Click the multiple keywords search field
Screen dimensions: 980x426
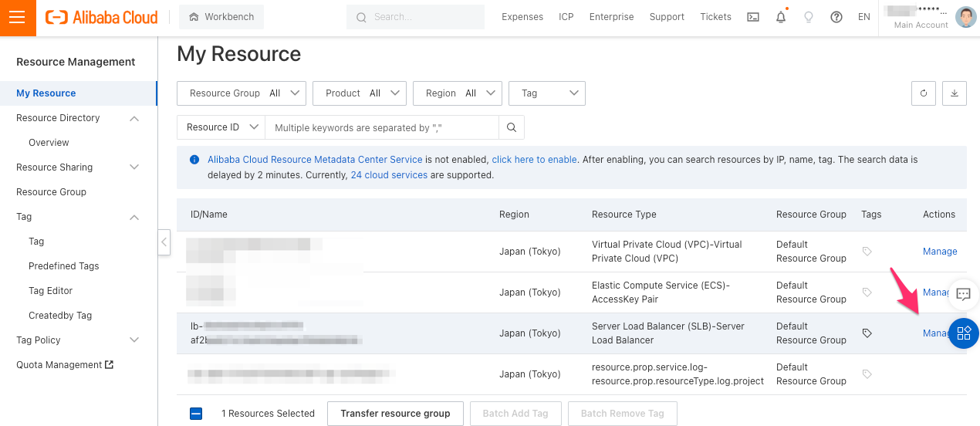pyautogui.click(x=382, y=127)
